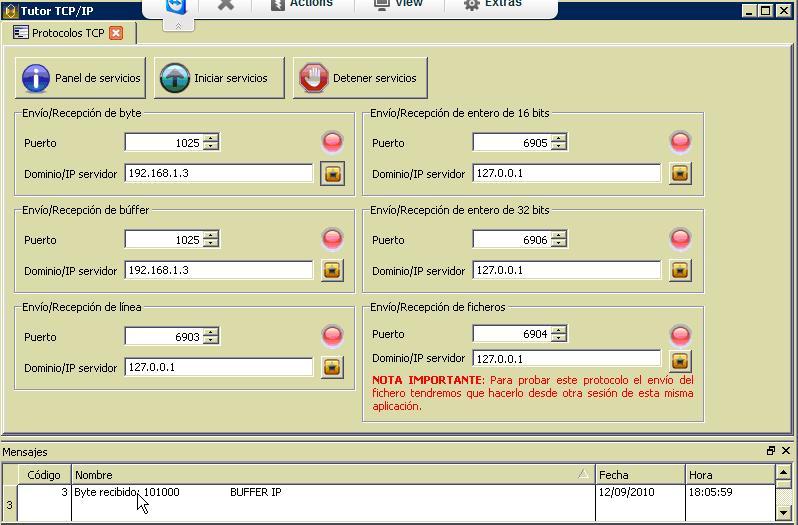
Task: Sort messages by Hora column
Action: [x=730, y=475]
